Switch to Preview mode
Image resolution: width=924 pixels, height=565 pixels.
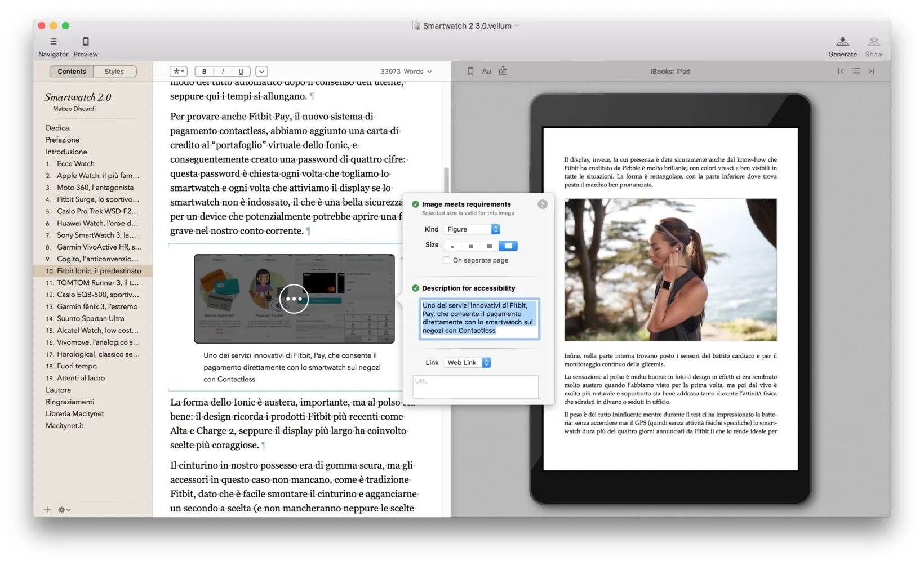(x=85, y=45)
